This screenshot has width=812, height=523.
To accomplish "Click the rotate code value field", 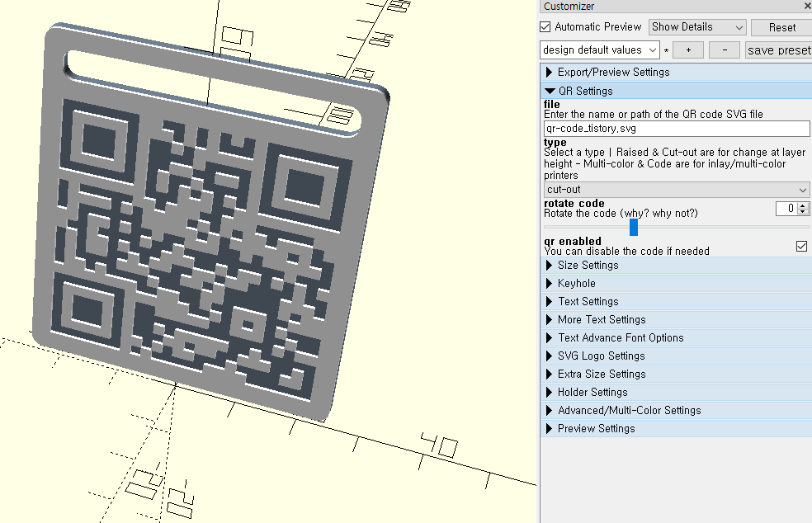I will [786, 208].
